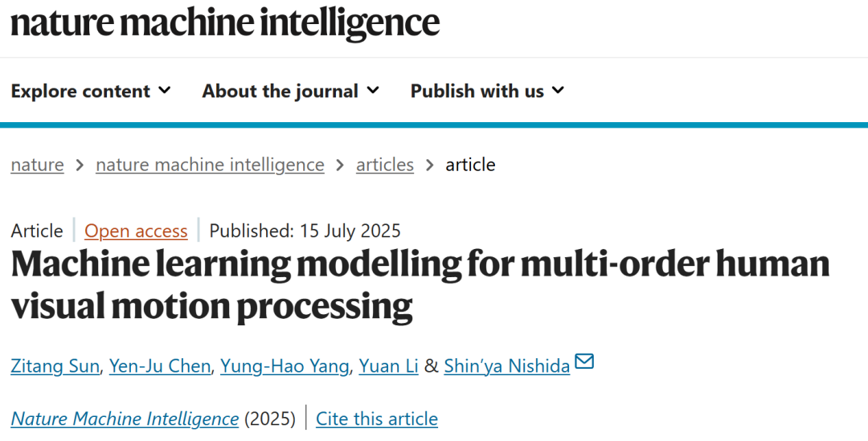868x441 pixels.
Task: Expand the Explore content menu
Action: tap(91, 91)
